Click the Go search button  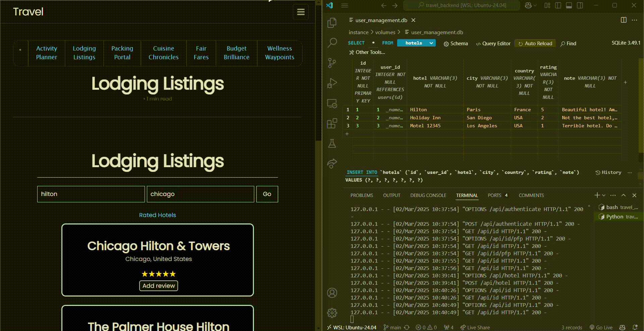coord(267,194)
